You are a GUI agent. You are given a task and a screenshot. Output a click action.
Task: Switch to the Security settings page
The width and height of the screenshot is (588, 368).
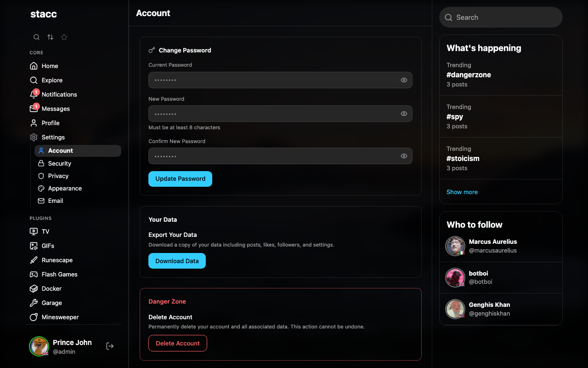click(60, 163)
